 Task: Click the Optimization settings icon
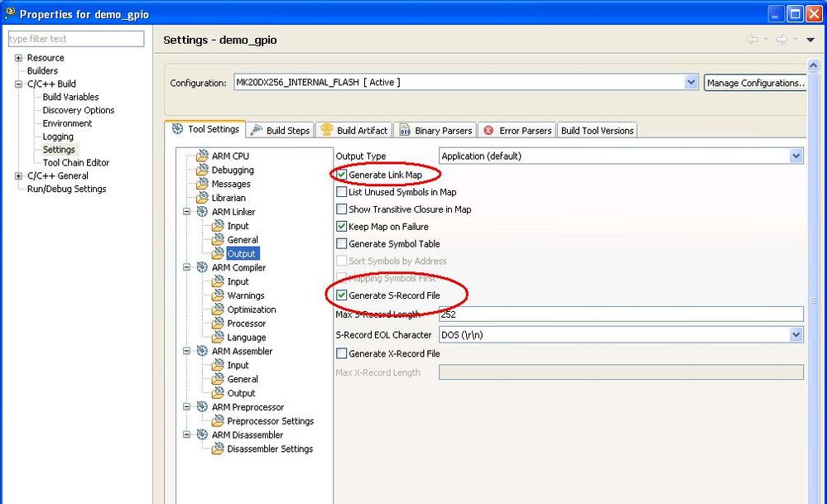point(219,310)
